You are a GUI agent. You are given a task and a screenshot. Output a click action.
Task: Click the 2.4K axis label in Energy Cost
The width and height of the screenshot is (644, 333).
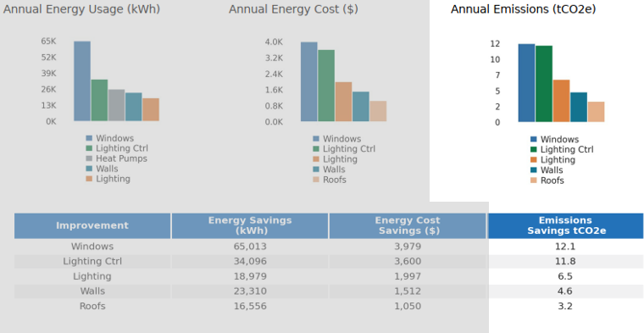(274, 74)
